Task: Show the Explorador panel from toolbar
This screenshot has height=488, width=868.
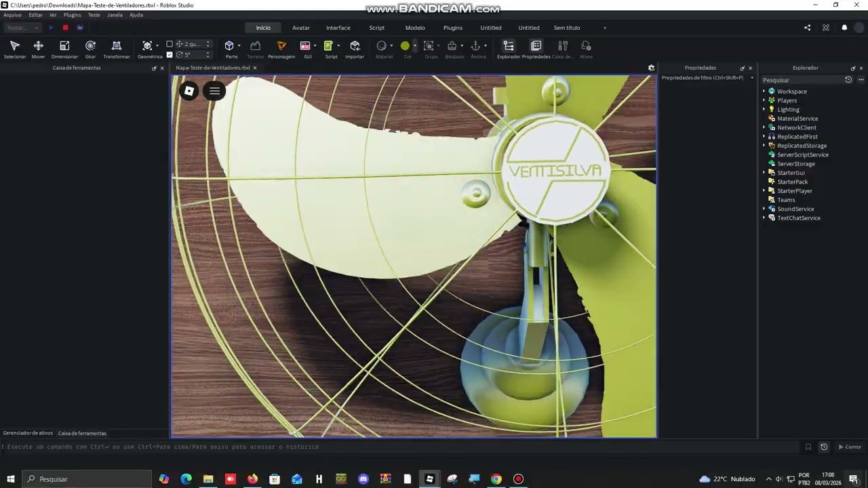Action: (509, 49)
